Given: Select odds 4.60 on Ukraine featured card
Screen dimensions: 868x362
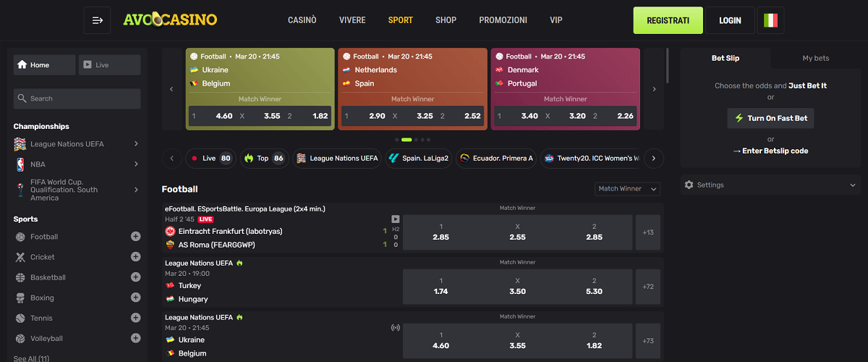Looking at the screenshot, I should 212,116.
